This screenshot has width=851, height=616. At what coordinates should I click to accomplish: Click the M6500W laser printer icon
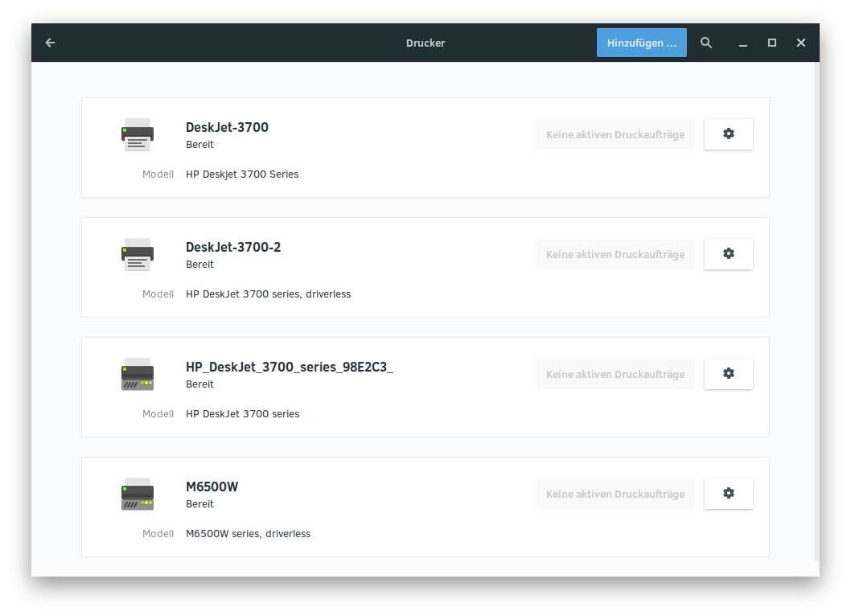pyautogui.click(x=138, y=495)
